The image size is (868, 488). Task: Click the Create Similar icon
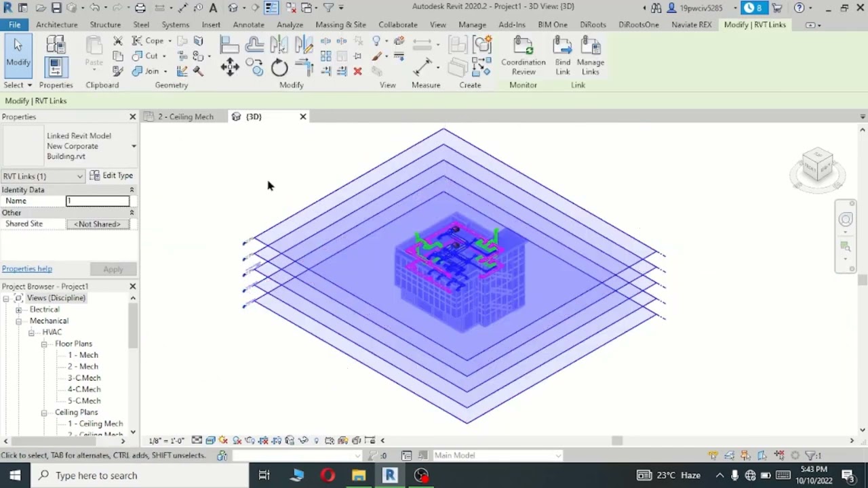[481, 66]
